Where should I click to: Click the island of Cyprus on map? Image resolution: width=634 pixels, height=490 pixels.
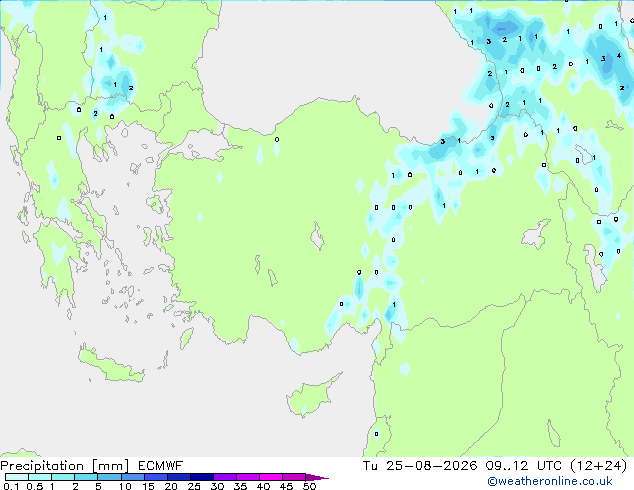tap(311, 394)
